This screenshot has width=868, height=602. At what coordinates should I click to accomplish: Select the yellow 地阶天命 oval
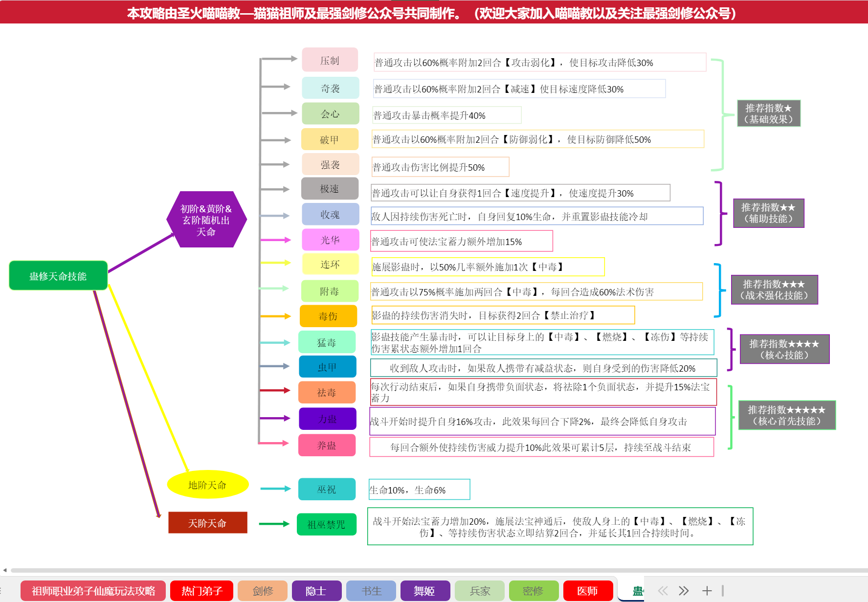tap(207, 485)
